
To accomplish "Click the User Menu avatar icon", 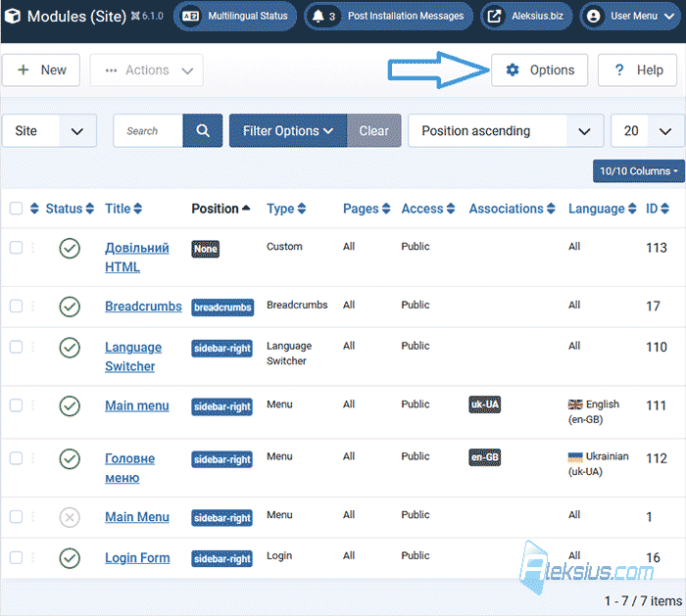I will pyautogui.click(x=593, y=17).
